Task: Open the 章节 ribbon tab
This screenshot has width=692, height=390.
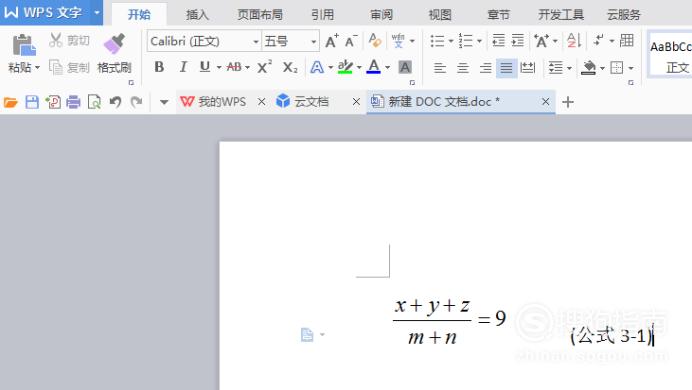Action: (x=498, y=15)
